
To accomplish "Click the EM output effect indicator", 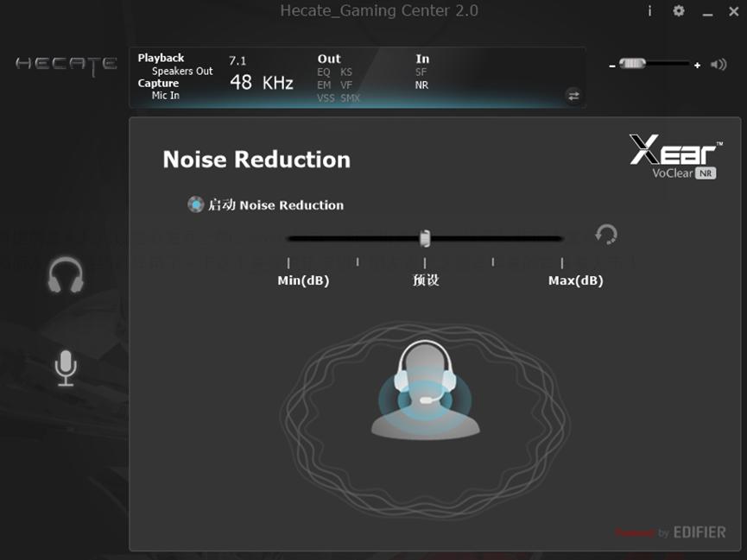I will click(x=324, y=85).
